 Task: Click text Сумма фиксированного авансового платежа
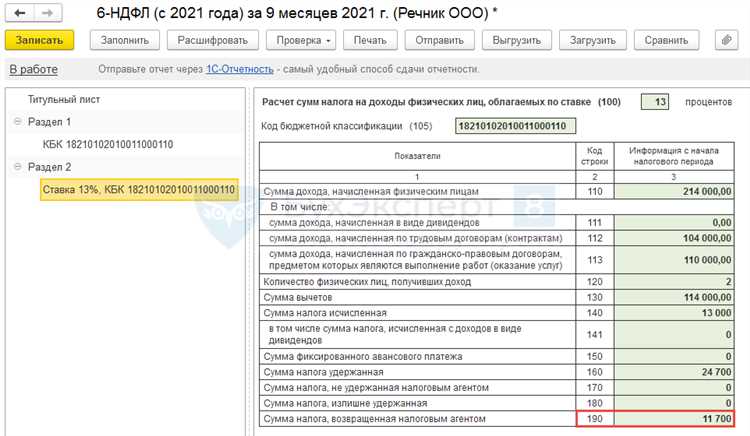point(363,357)
